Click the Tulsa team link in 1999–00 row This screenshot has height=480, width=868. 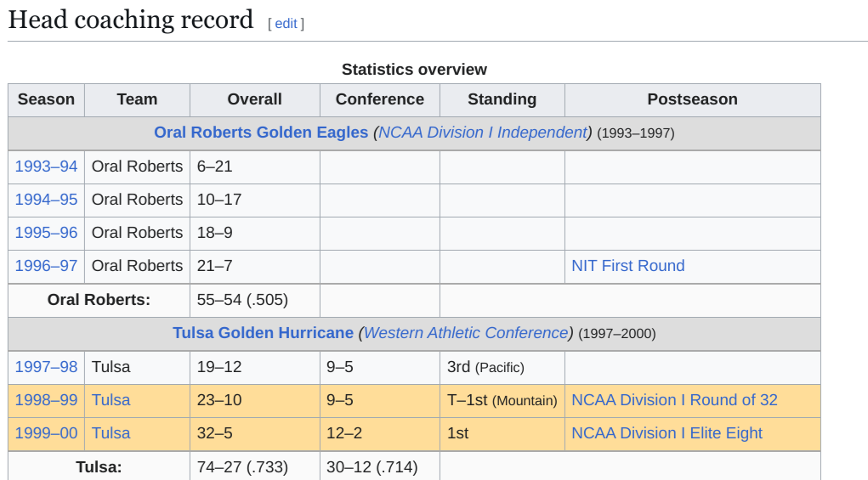111,433
